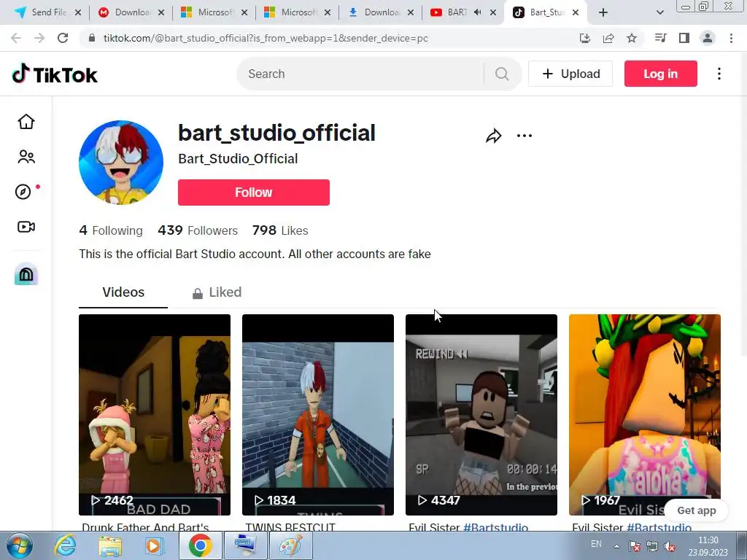The width and height of the screenshot is (747, 560).
Task: Open the Chrome profile avatar icon
Action: click(x=708, y=38)
